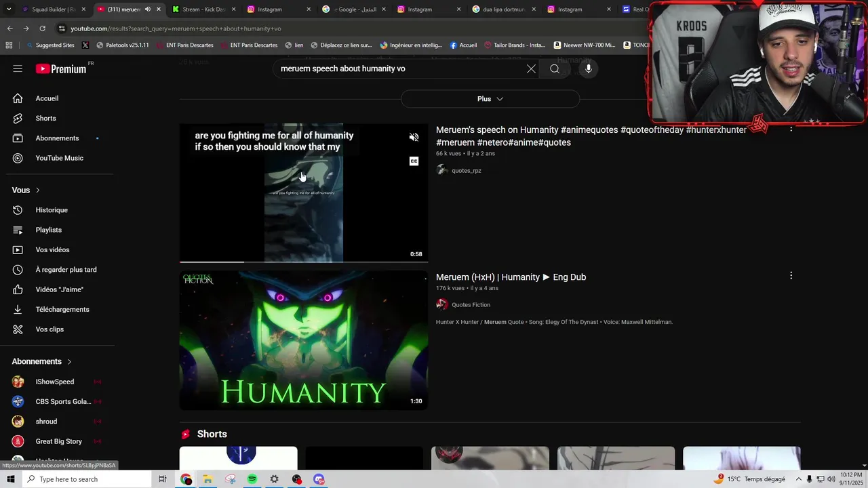This screenshot has height=488, width=868.
Task: Open quotes_rpz channel name link
Action: (467, 171)
